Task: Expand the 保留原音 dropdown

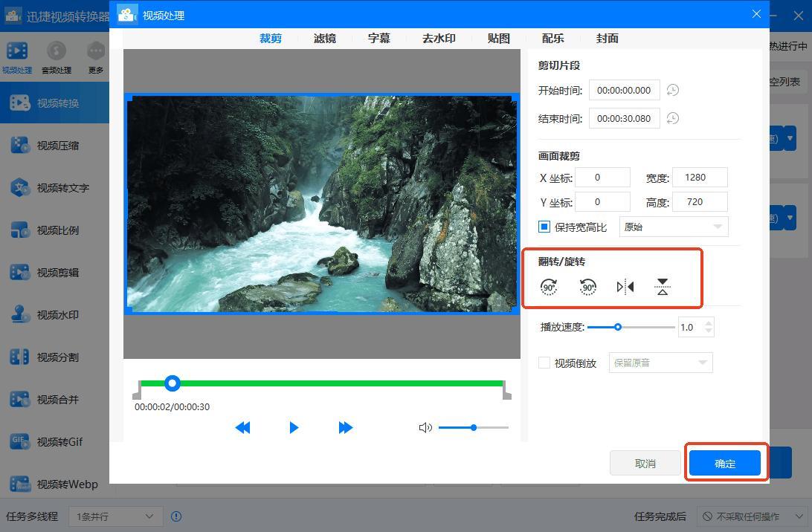Action: click(x=660, y=363)
